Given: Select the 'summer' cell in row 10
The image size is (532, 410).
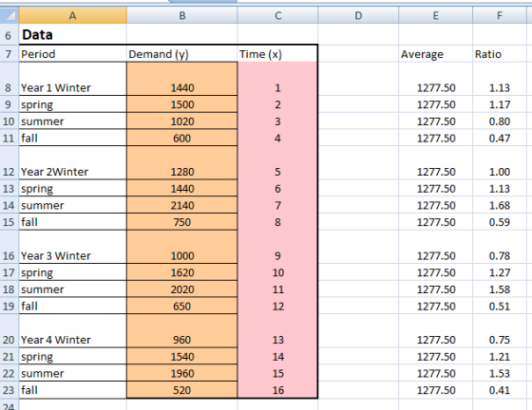Looking at the screenshot, I should coord(72,121).
